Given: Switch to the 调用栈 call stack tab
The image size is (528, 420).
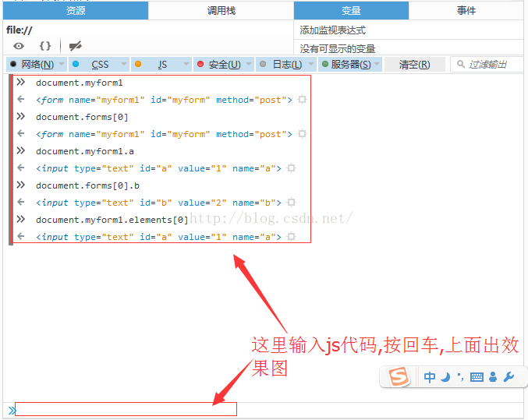Looking at the screenshot, I should click(x=221, y=10).
